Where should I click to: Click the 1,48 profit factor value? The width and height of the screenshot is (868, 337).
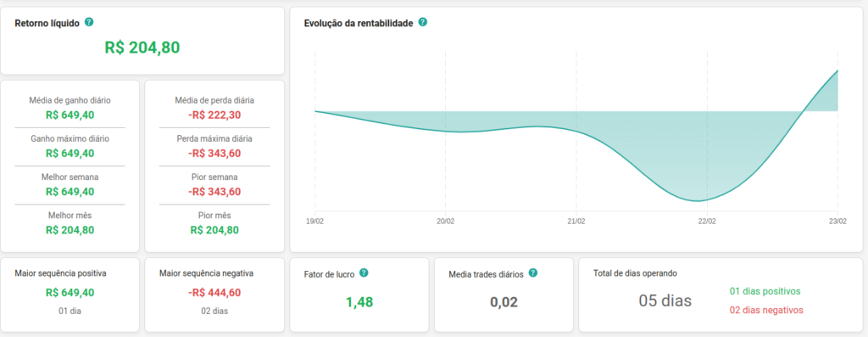(x=359, y=302)
